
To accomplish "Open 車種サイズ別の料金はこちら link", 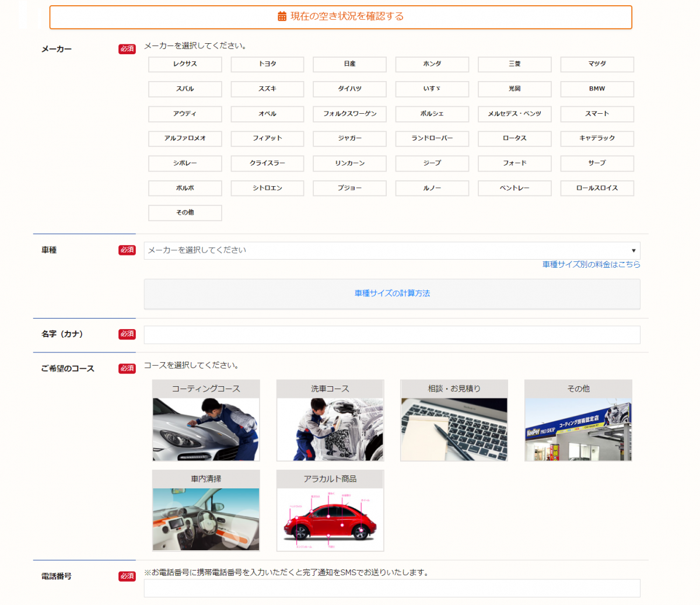I will [591, 264].
